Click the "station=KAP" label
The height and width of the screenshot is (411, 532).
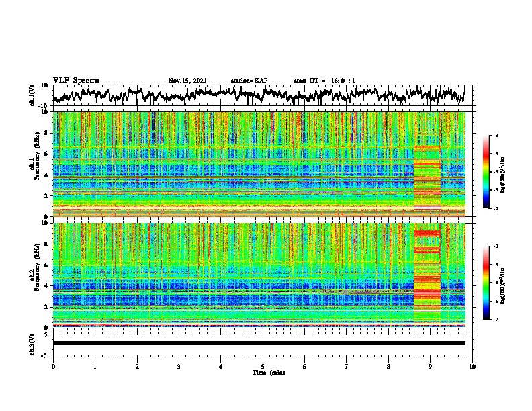[x=249, y=81]
